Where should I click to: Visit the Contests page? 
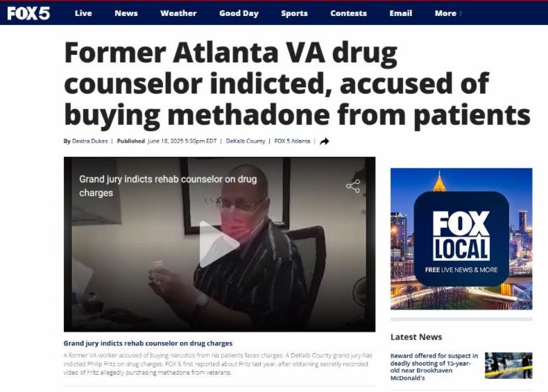coord(348,13)
